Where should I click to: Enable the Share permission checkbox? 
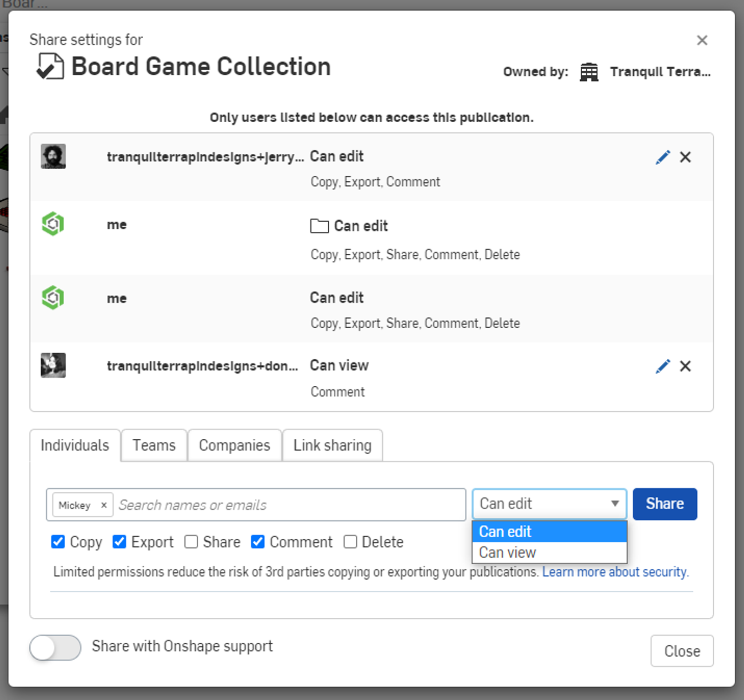191,542
